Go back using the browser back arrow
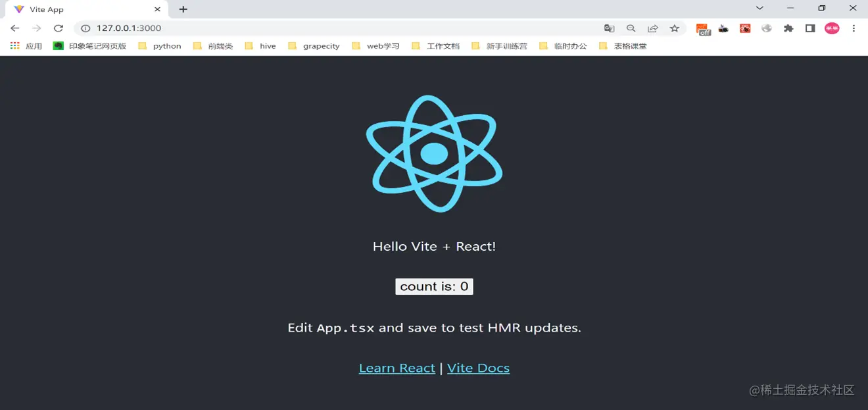 click(x=15, y=28)
